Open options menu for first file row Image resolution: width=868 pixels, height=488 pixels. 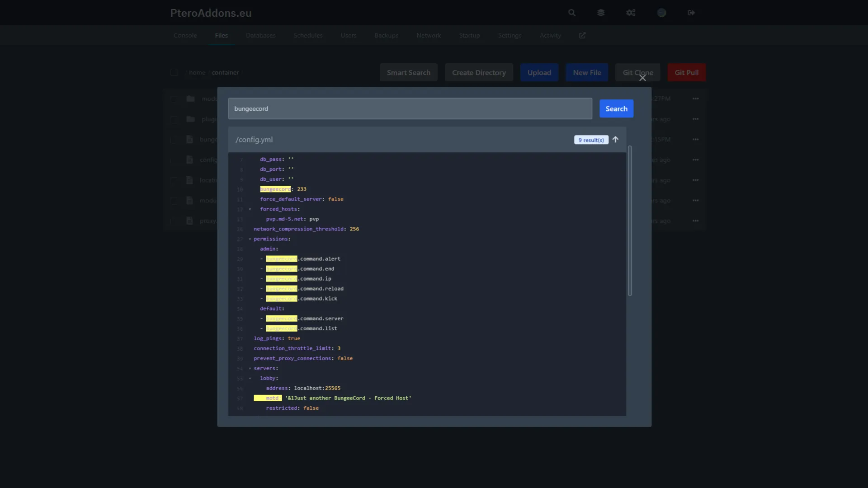point(695,99)
